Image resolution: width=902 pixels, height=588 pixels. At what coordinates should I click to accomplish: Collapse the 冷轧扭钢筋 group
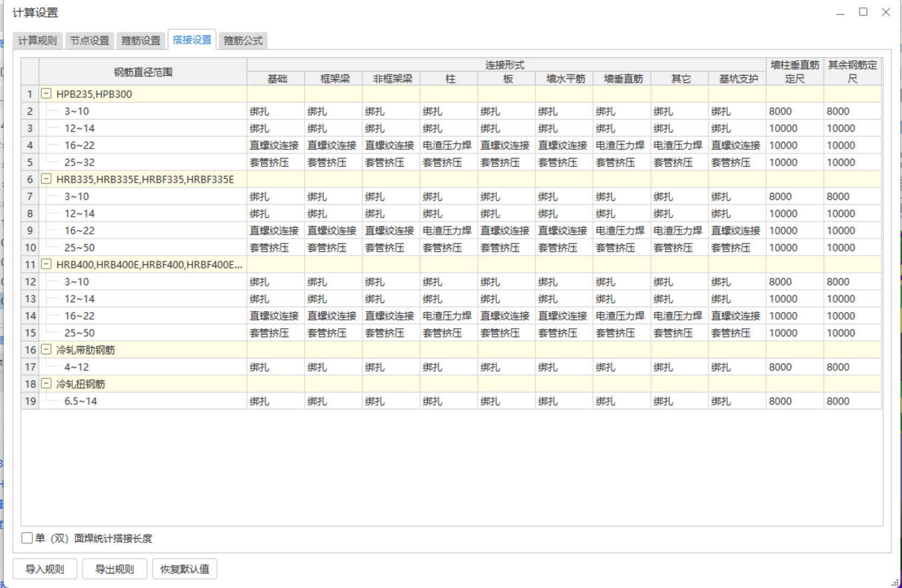47,383
